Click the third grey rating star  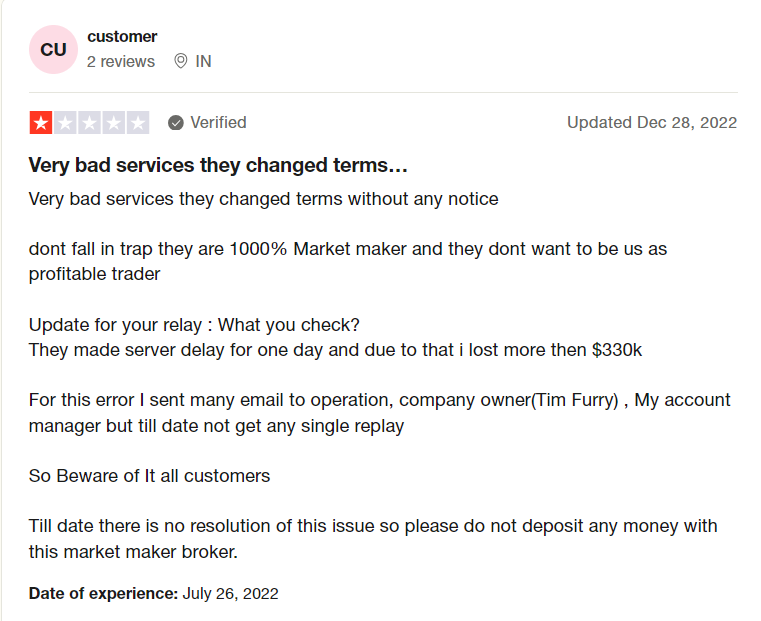89,123
